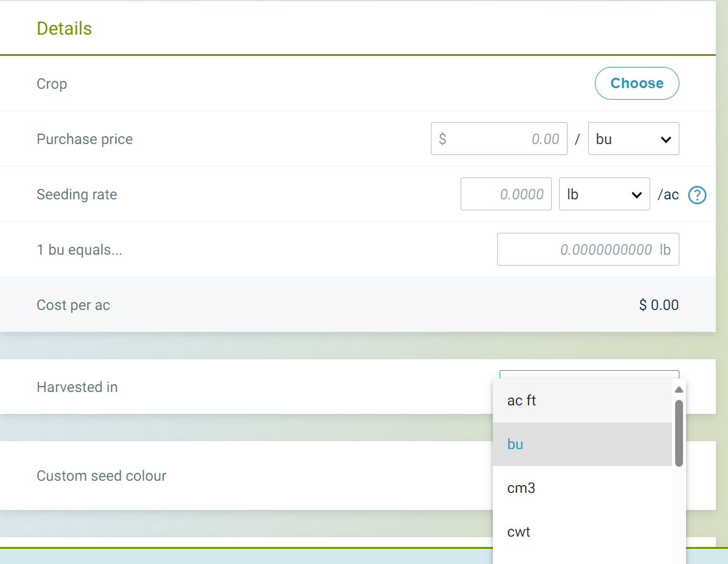This screenshot has width=728, height=564.
Task: Click the Purchase price label
Action: pyautogui.click(x=84, y=139)
